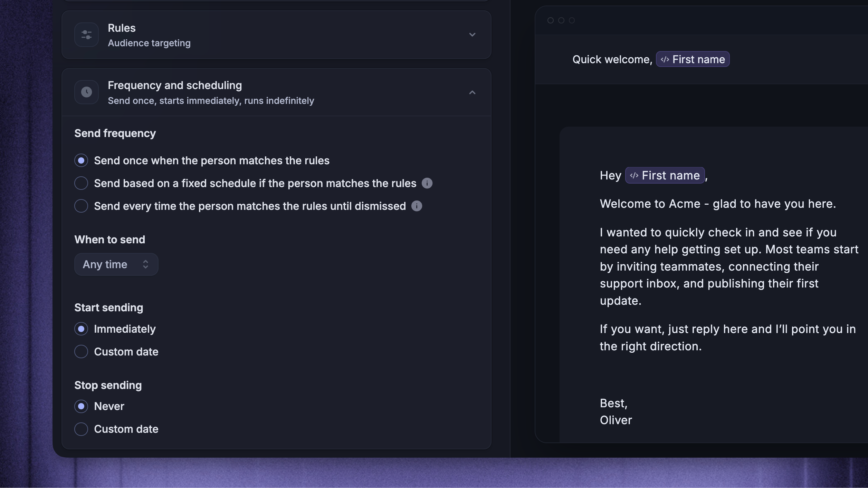Viewport: 868px width, 488px height.
Task: Click info icon beside until dismissed option
Action: click(417, 206)
